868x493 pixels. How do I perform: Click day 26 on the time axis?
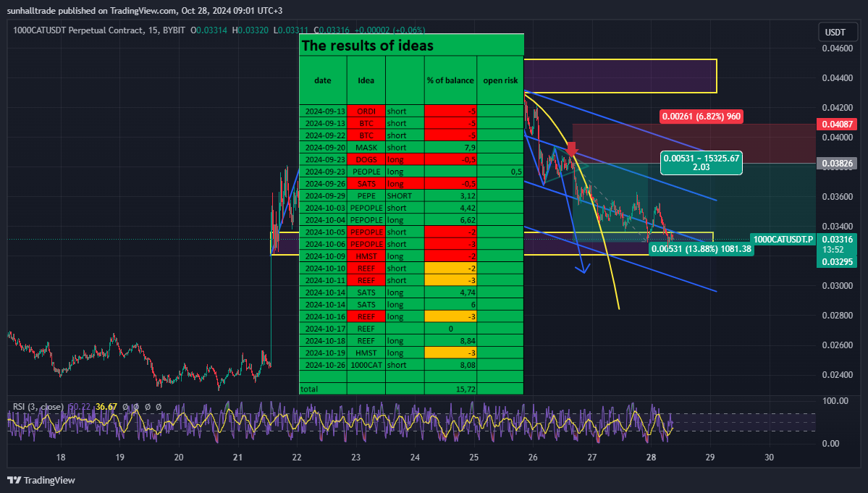coord(533,458)
